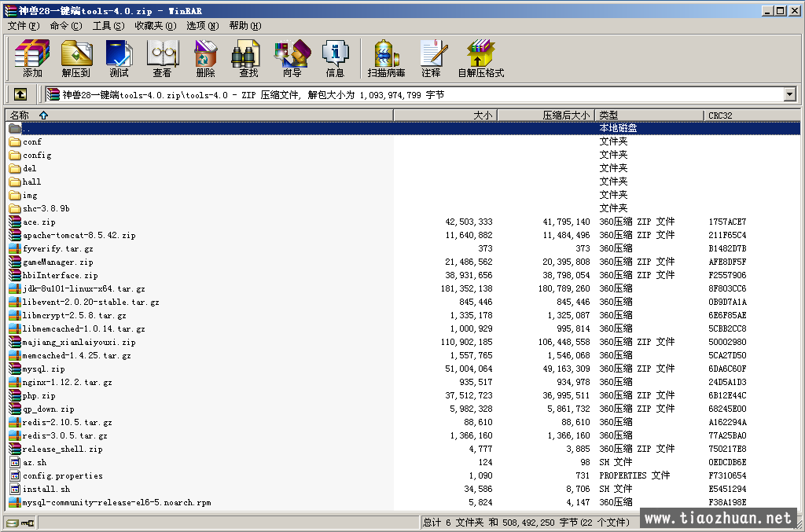This screenshot has width=805, height=532.
Task: Click the ace.zip archive icon
Action: click(x=15, y=222)
